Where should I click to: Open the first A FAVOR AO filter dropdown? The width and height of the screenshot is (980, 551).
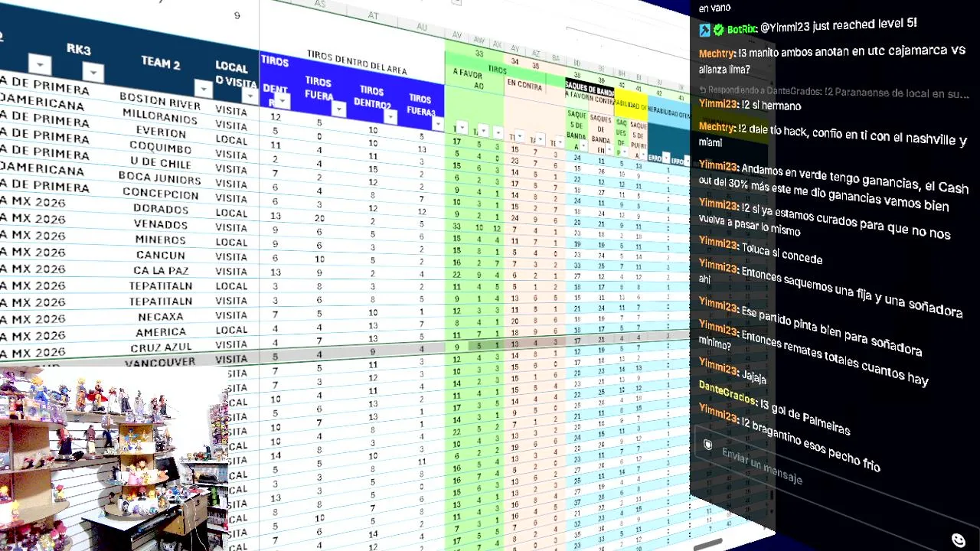[462, 128]
